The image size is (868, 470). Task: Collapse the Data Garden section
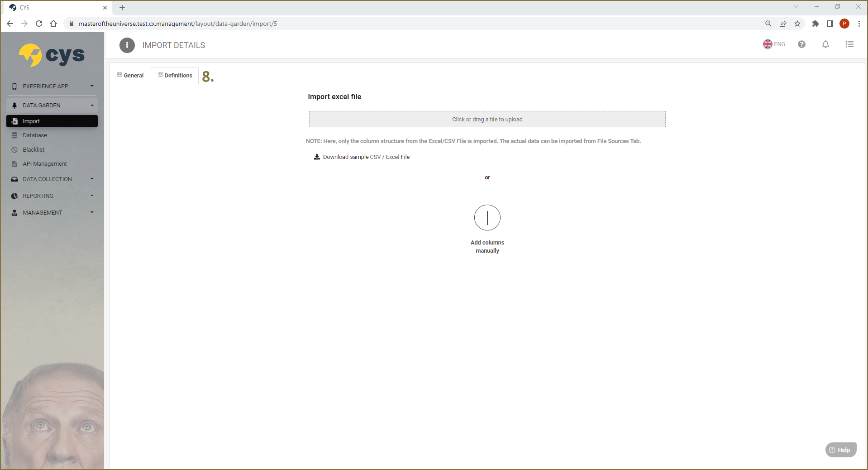52,105
